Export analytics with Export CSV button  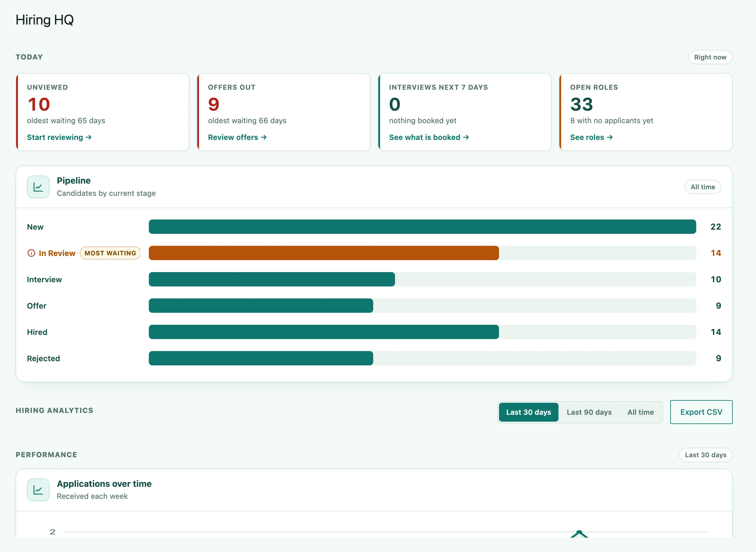pyautogui.click(x=701, y=412)
